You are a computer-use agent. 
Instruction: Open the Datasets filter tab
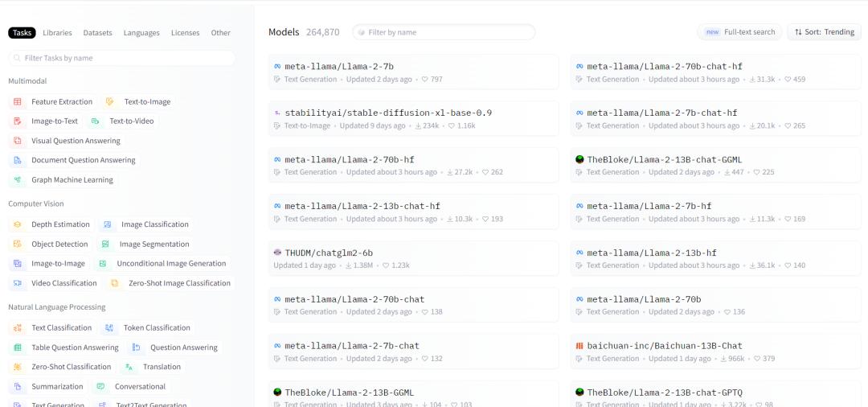point(98,33)
